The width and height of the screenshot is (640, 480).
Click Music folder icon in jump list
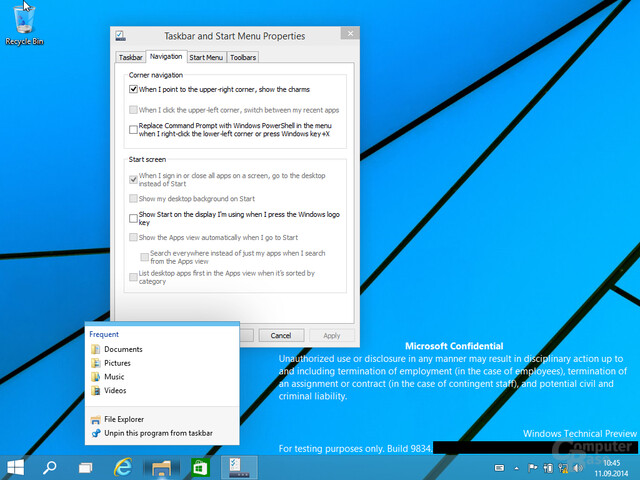tap(96, 377)
